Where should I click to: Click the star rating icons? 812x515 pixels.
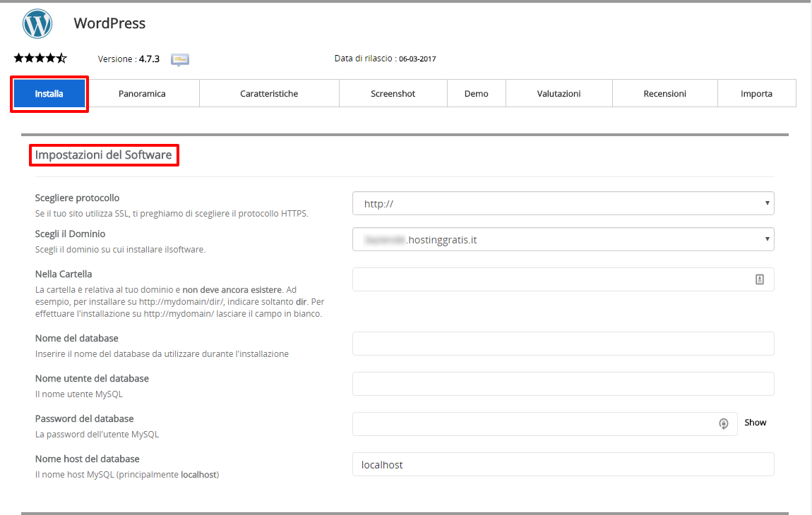coord(40,58)
